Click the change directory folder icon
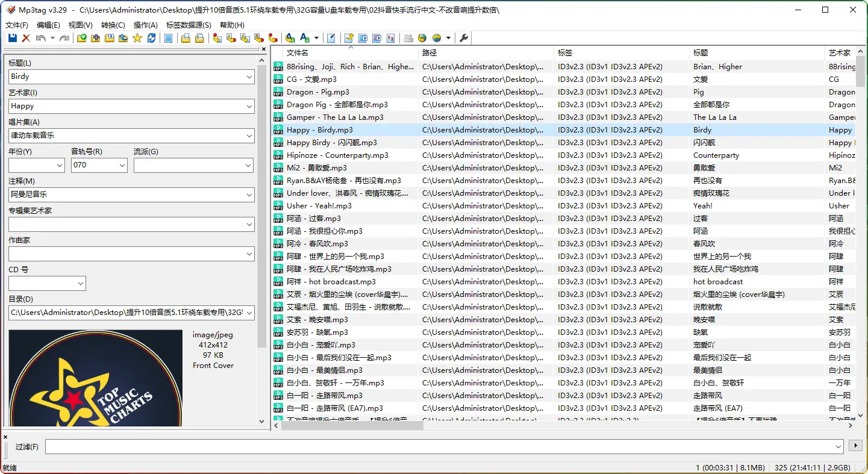This screenshot has height=474, width=868. (x=82, y=39)
